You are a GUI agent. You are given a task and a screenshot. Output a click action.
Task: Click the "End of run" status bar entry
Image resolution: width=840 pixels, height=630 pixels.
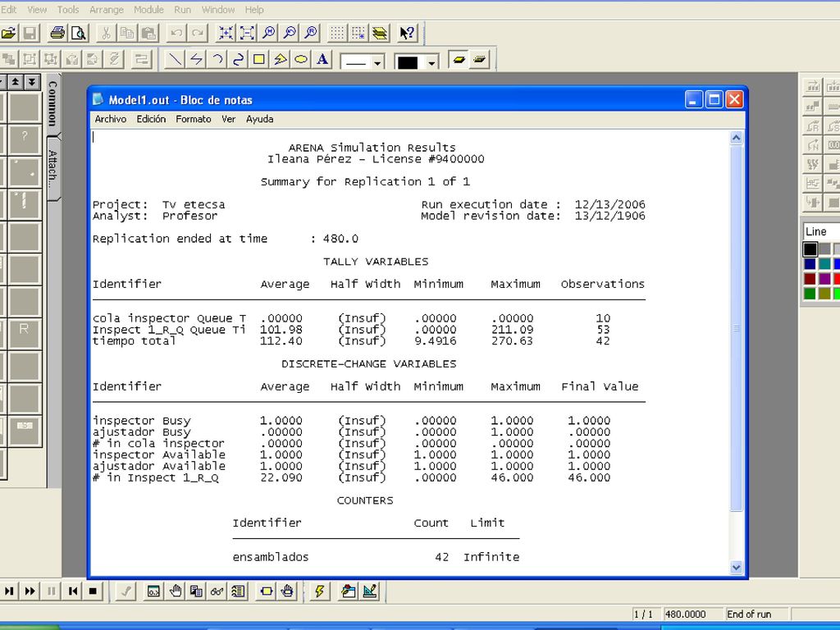point(749,614)
